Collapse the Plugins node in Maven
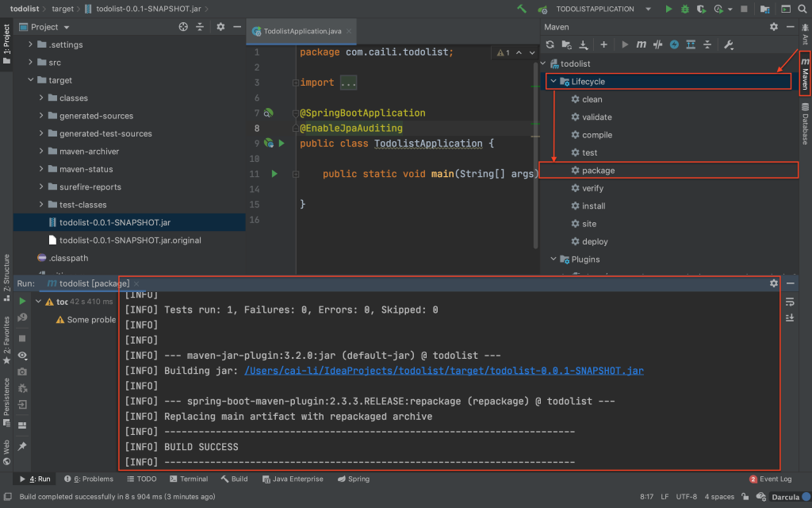 (553, 260)
